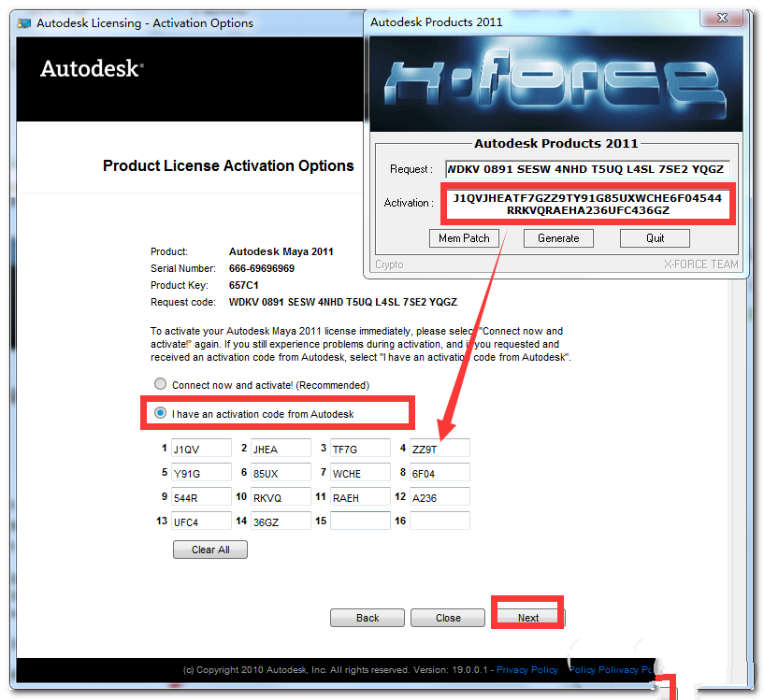
Task: Click activation code field 12 containing A236
Action: [440, 497]
